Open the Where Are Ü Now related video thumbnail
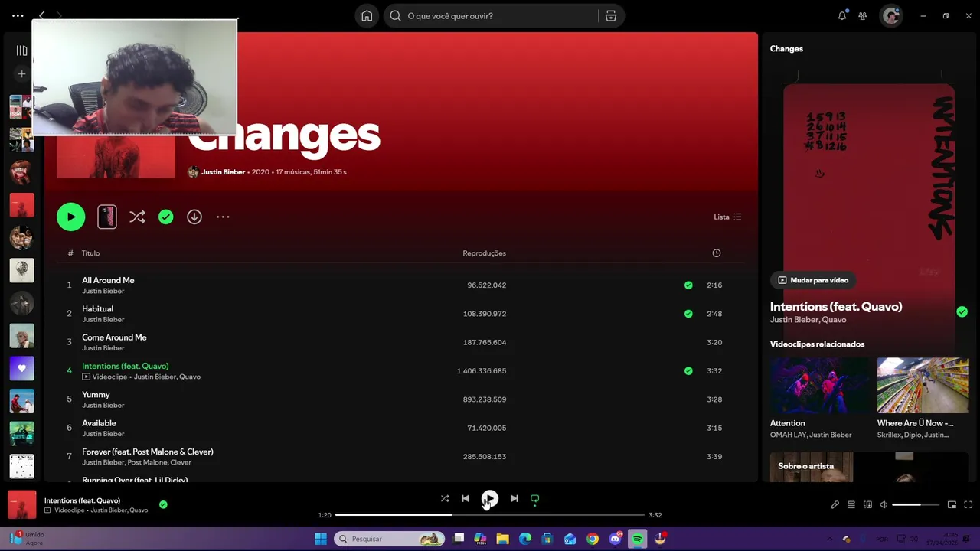Screen dimensions: 980x551 click(x=923, y=386)
